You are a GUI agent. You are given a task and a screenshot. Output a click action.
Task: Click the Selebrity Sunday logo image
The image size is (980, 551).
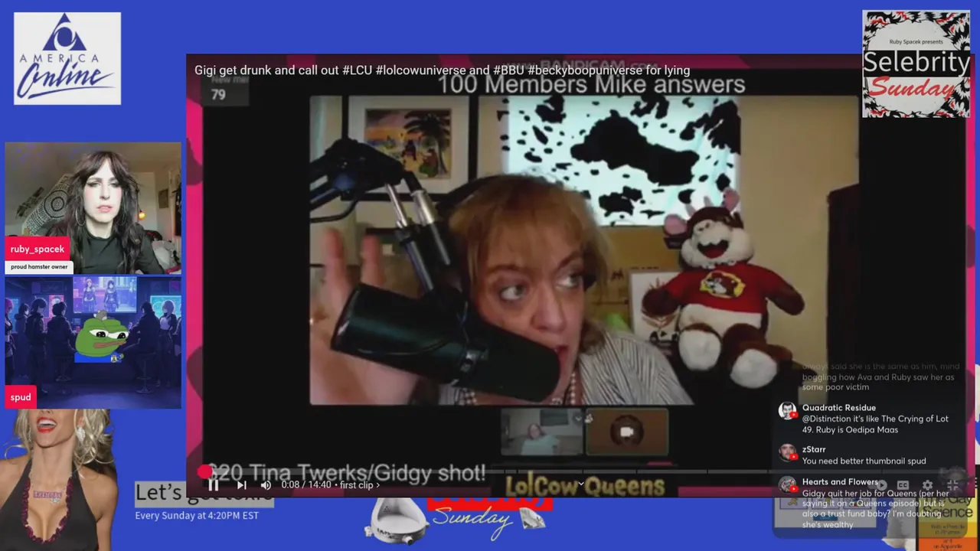tap(916, 64)
